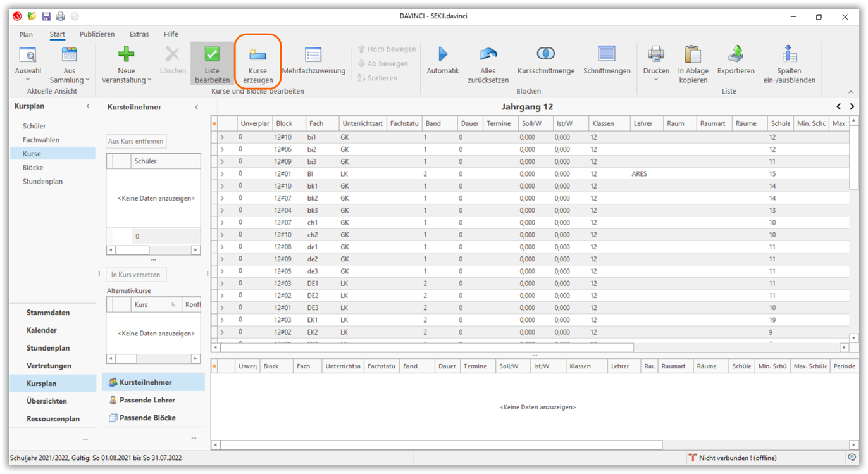The height and width of the screenshot is (474, 868).
Task: Expand the bi1 course row
Action: pyautogui.click(x=222, y=137)
